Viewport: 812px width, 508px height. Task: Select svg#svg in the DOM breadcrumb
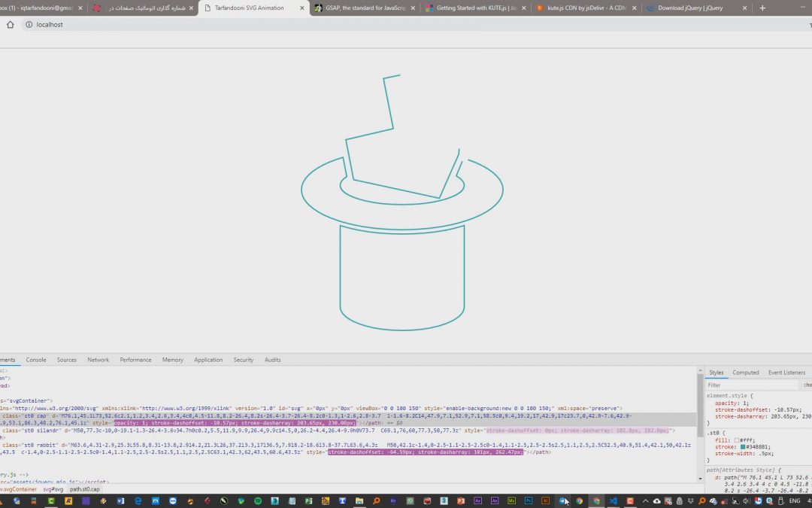(53, 489)
